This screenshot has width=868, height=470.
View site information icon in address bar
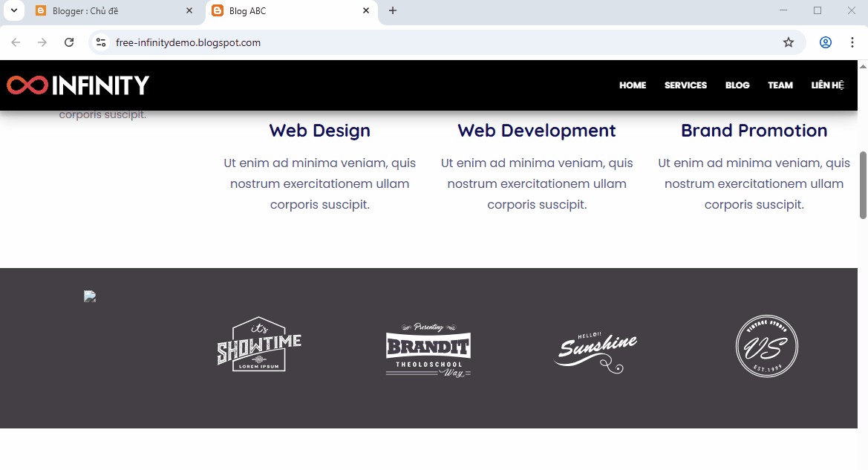pyautogui.click(x=101, y=42)
